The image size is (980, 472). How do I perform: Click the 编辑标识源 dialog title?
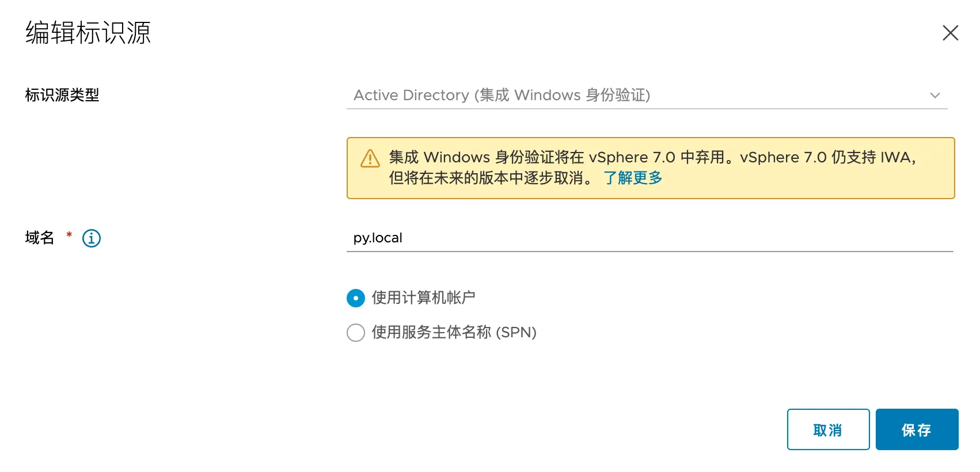pos(88,33)
